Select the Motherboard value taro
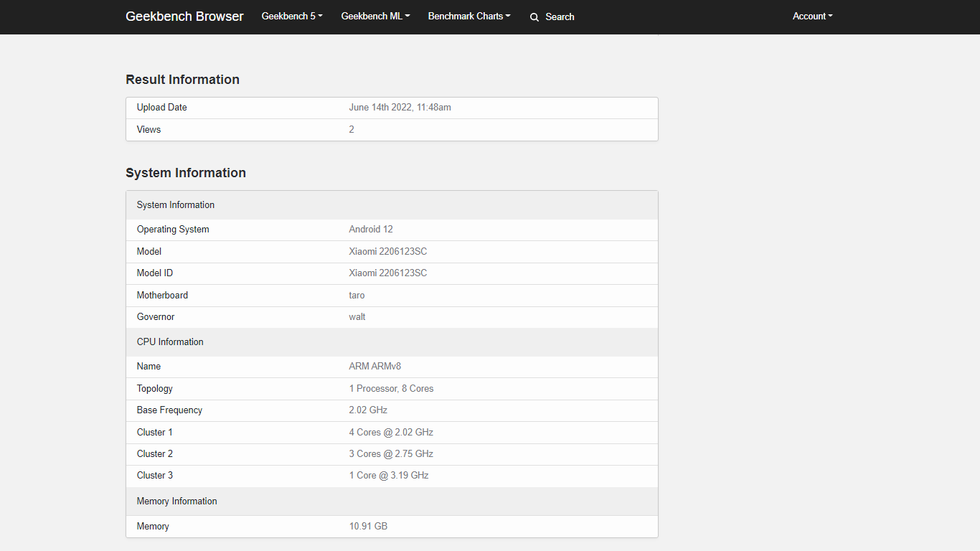 click(x=357, y=296)
